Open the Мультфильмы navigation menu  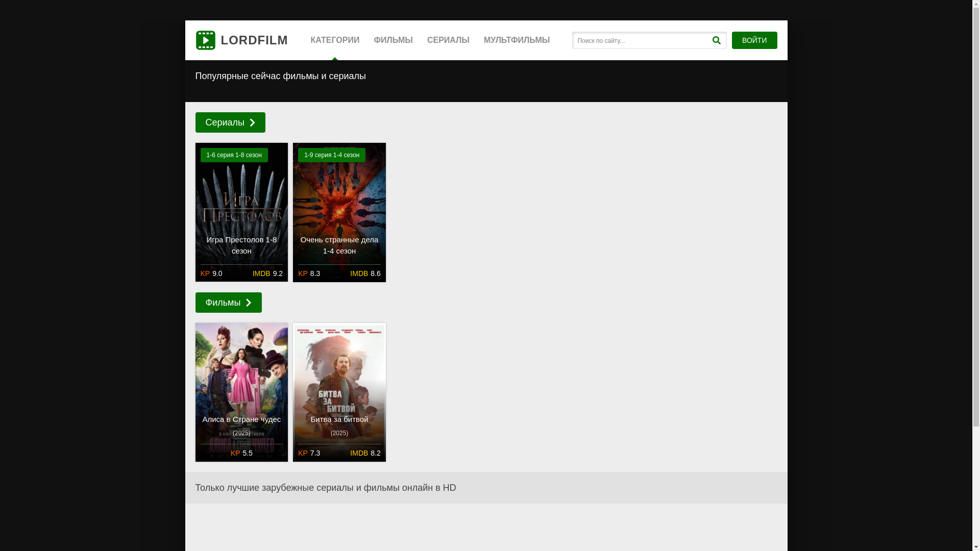pos(517,40)
